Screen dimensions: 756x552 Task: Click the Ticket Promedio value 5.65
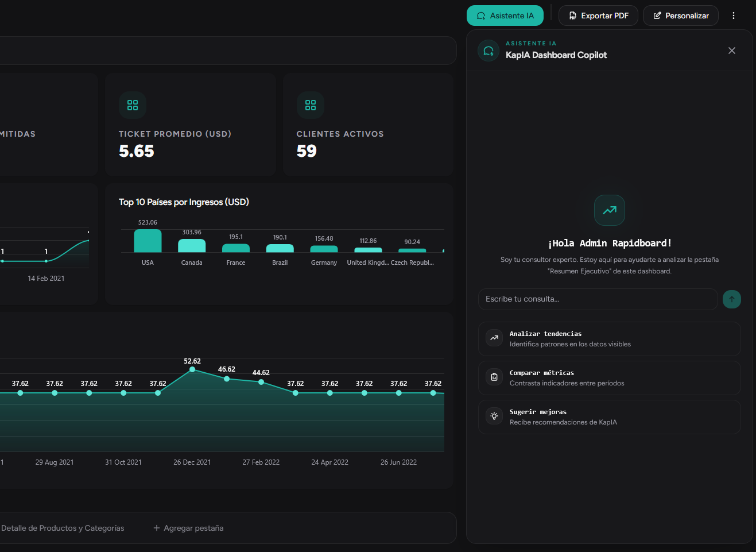pos(137,151)
